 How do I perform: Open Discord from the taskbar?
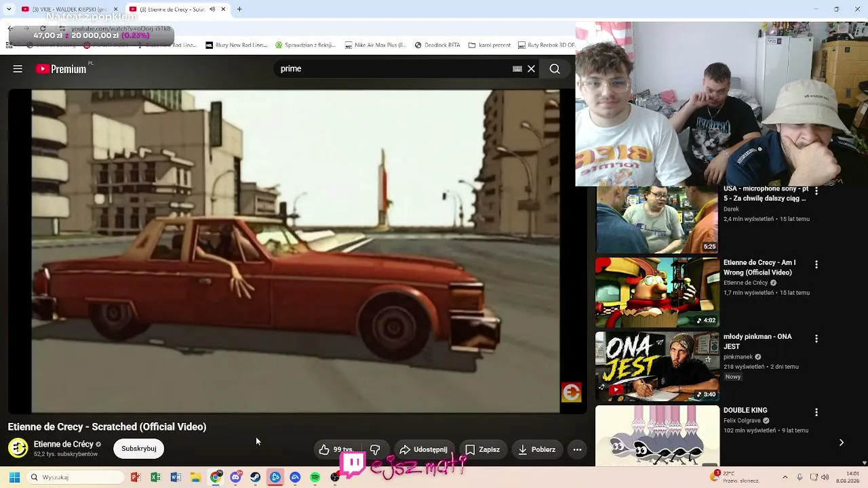pos(235,477)
